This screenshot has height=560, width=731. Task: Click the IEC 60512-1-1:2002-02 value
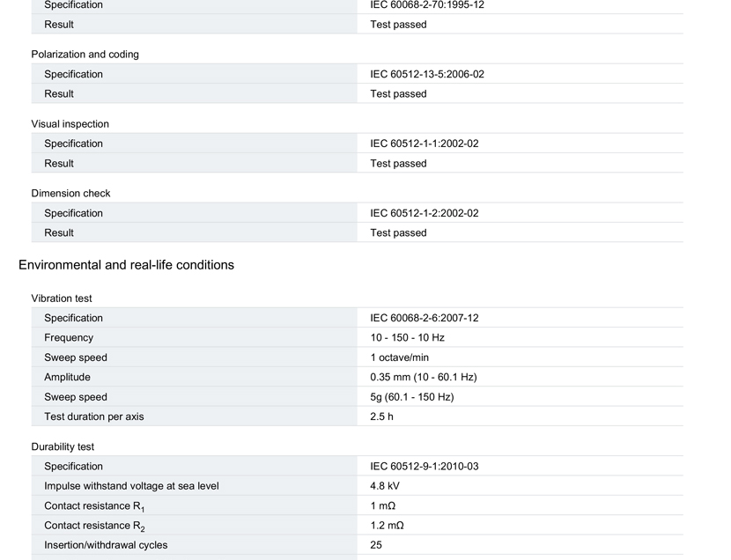pos(425,144)
